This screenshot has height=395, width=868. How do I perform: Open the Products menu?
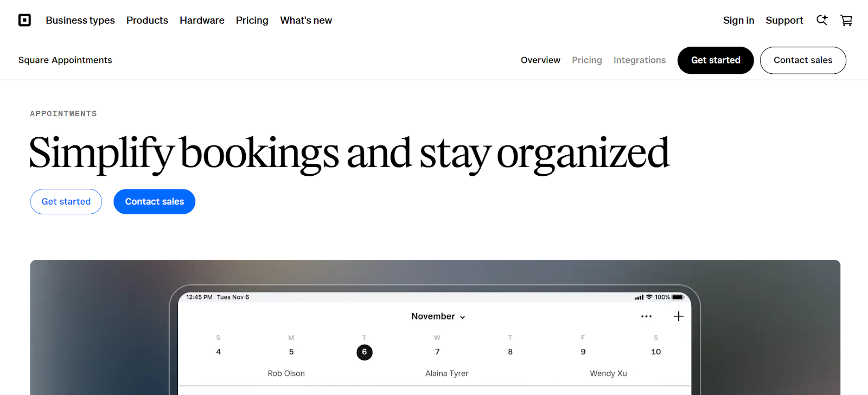click(147, 20)
